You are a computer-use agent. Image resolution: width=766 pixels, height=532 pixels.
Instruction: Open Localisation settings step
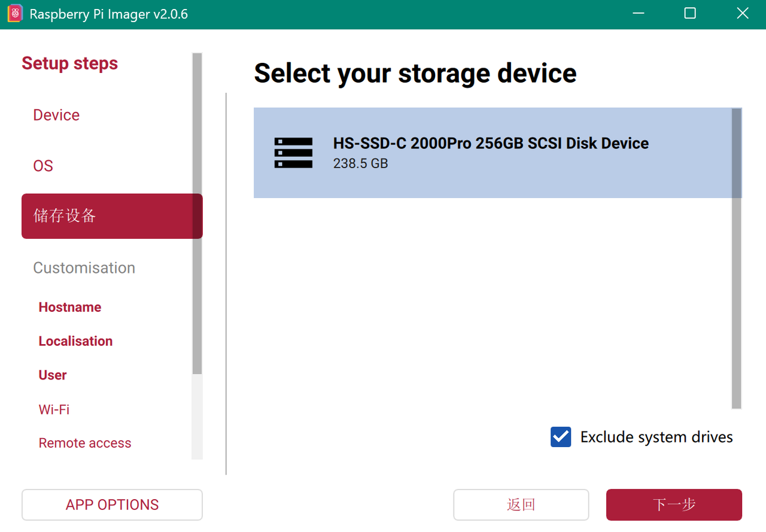(x=75, y=341)
